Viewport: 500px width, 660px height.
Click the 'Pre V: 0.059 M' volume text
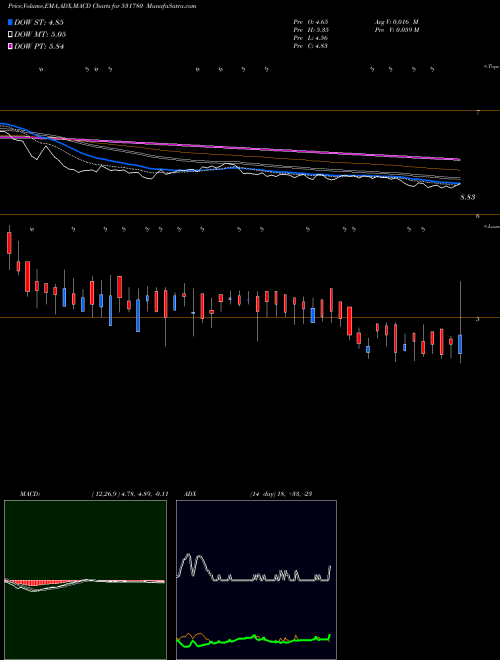pos(397,30)
